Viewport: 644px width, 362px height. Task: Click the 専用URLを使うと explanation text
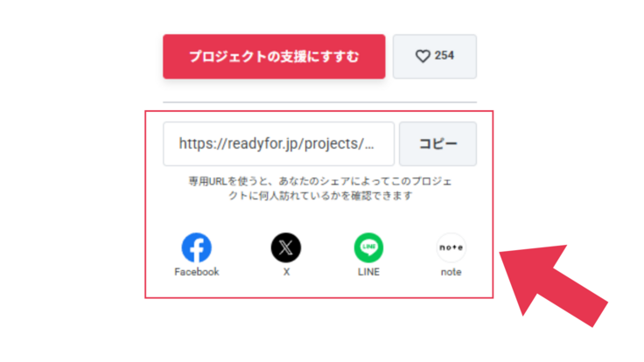[x=320, y=181]
